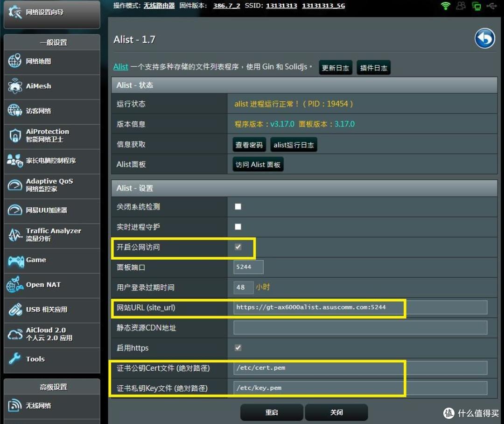
Task: Click the 关闭 button
Action: tap(336, 412)
